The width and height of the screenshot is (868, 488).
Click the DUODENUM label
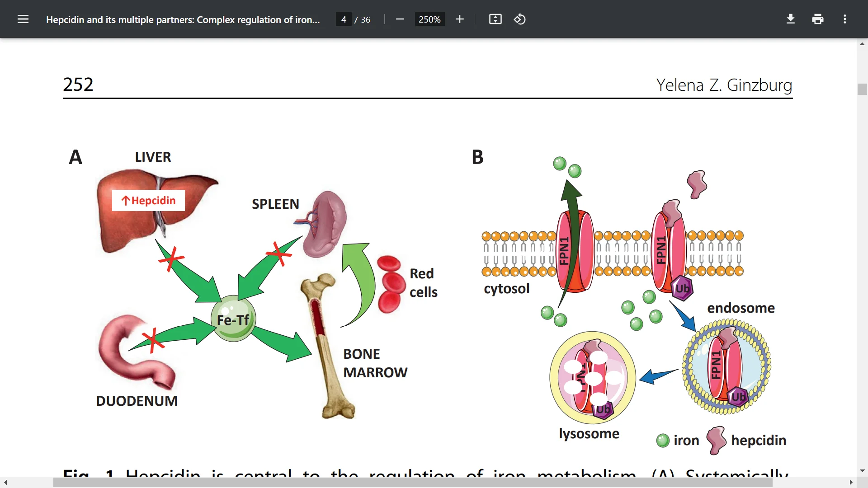click(x=137, y=401)
